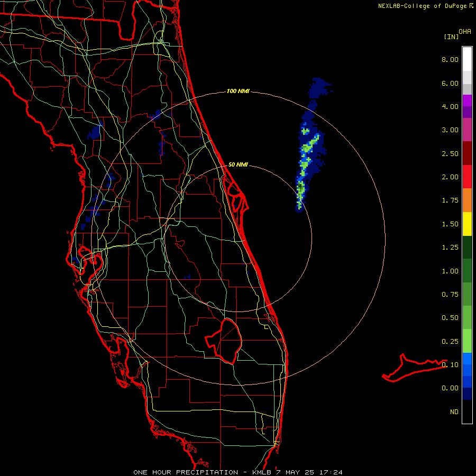Select the navy swatch above ND

point(467,393)
